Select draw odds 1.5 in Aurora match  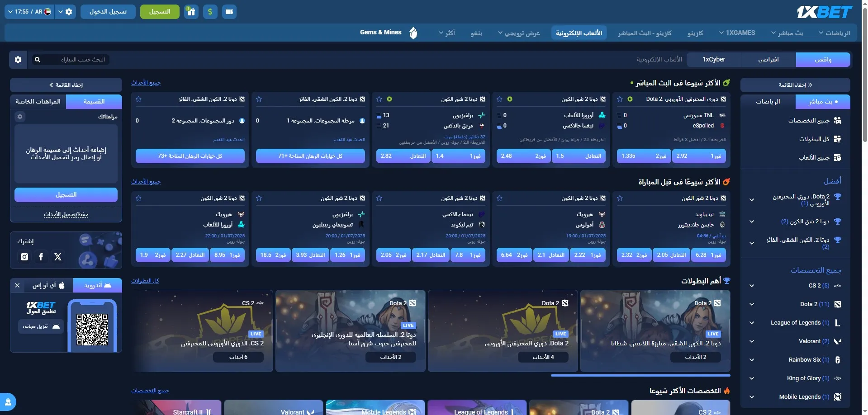pyautogui.click(x=579, y=156)
